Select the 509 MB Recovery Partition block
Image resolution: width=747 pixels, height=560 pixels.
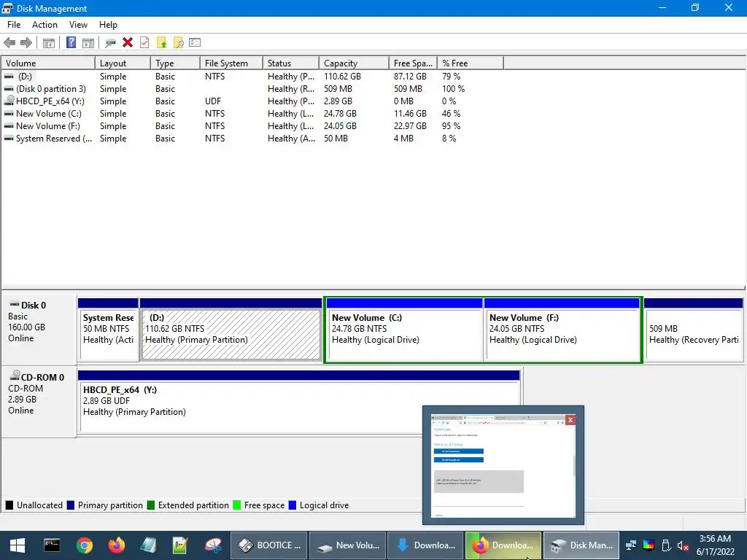coord(693,330)
